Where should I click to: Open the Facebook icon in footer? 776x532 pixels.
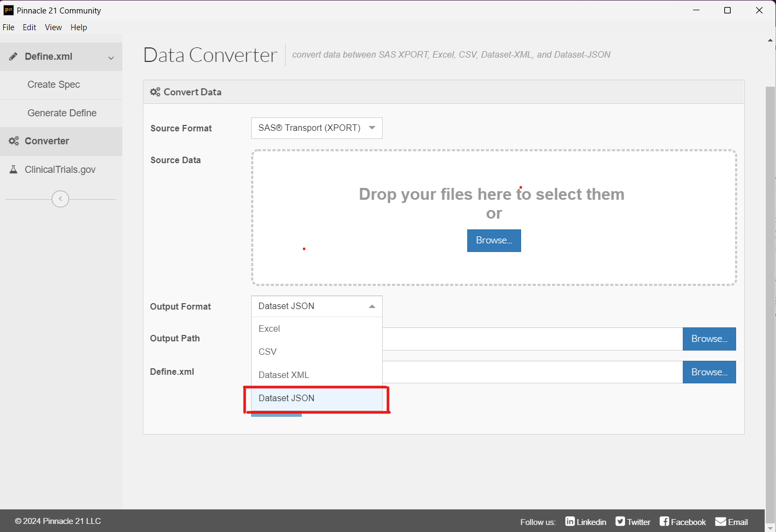(x=664, y=521)
